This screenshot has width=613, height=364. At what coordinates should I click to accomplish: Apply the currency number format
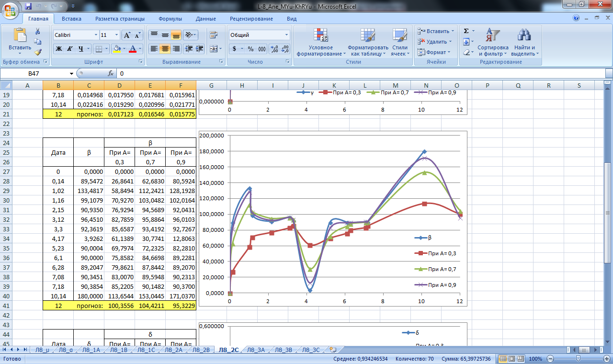point(235,48)
